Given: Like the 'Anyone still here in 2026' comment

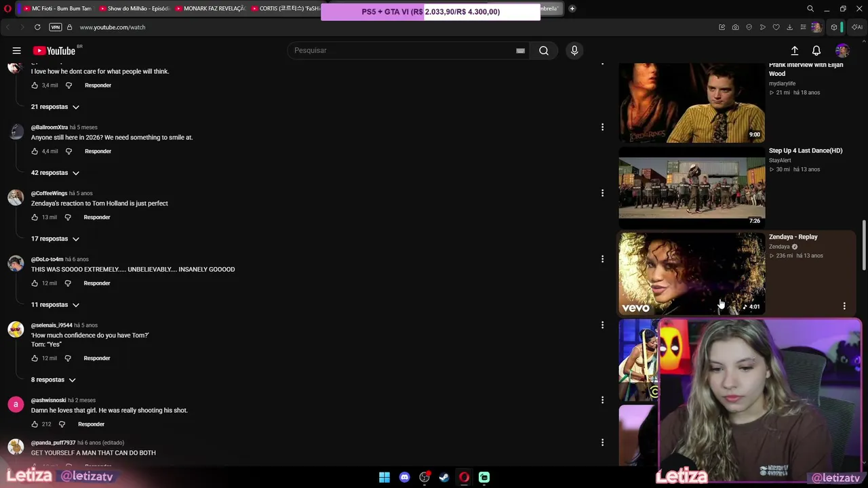Looking at the screenshot, I should click(35, 151).
